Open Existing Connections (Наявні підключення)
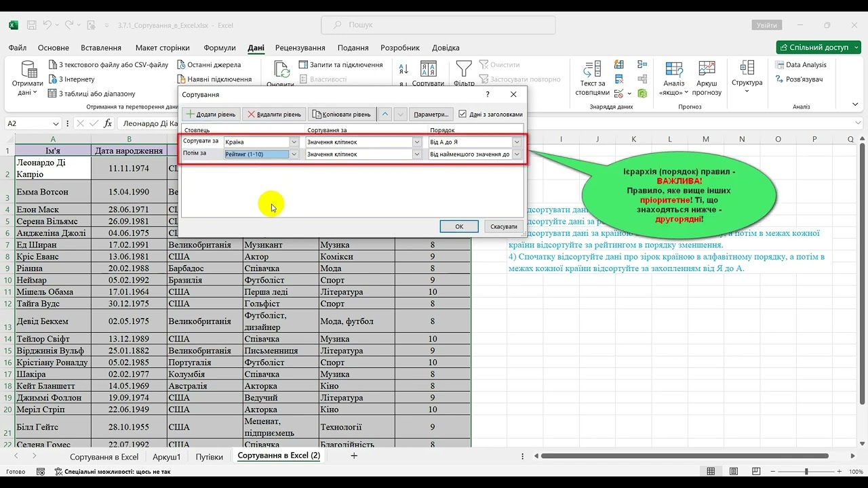 pyautogui.click(x=214, y=79)
